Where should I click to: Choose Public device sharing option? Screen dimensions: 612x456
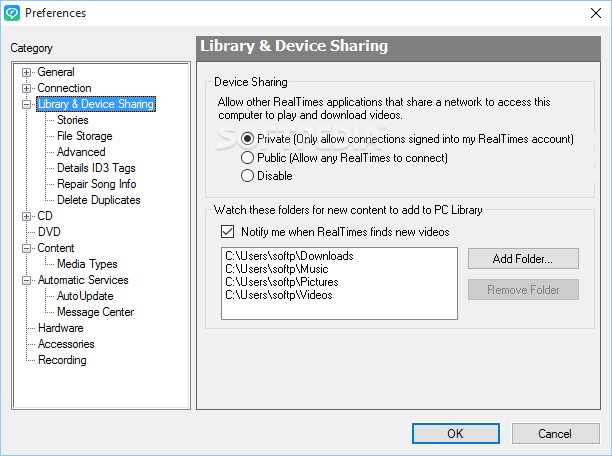(x=247, y=158)
